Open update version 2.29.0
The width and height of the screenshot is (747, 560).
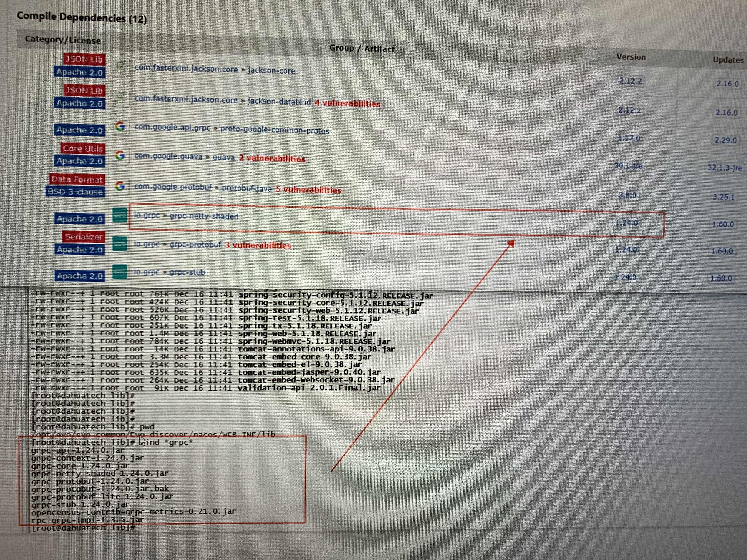tap(725, 140)
